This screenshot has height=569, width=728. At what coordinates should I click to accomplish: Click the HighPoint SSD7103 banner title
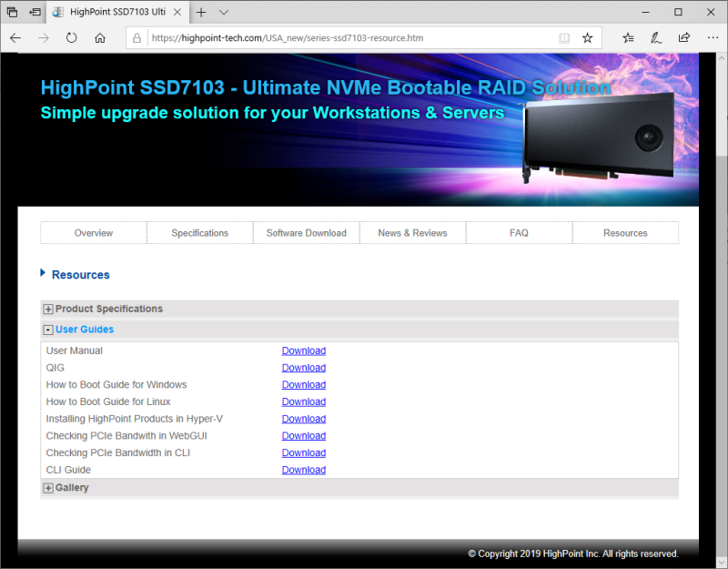point(326,87)
